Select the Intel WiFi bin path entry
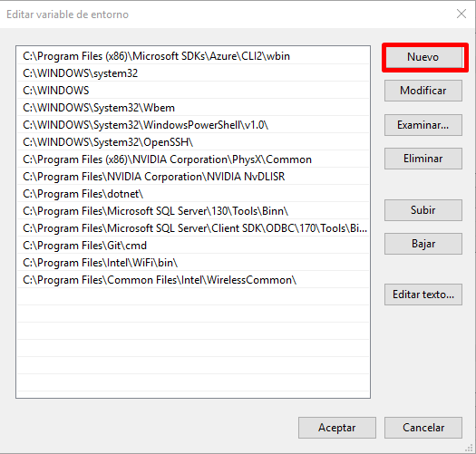Screen dimensions: 476x454 [193, 263]
